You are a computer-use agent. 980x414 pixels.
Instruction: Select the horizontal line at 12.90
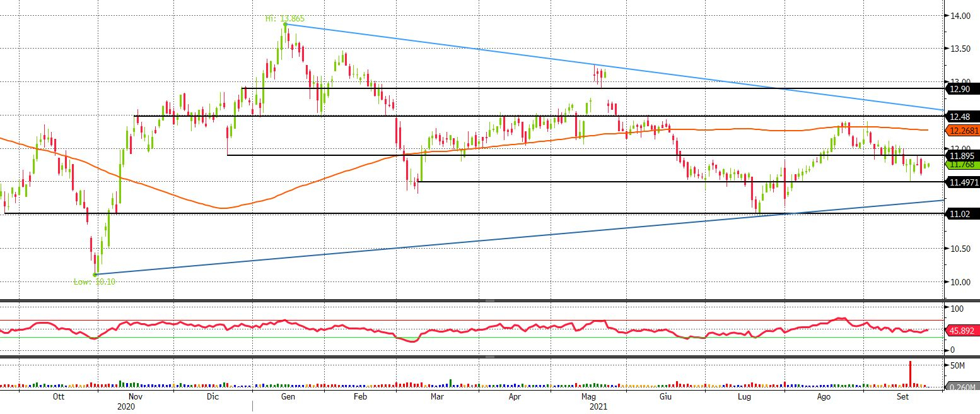(x=593, y=88)
